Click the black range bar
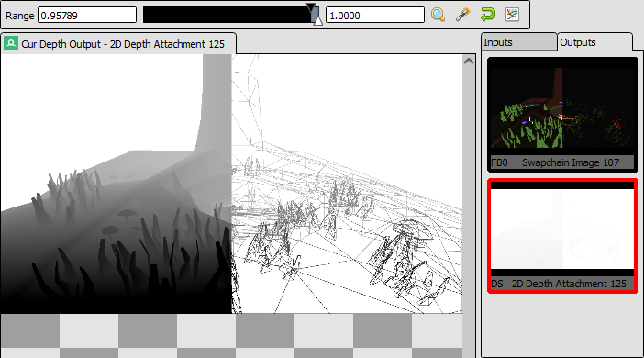This screenshot has height=358, width=644. [230, 16]
